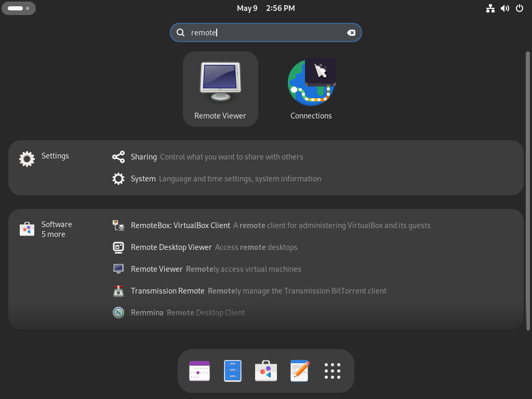
Task: Open the volume indicator
Action: click(505, 8)
